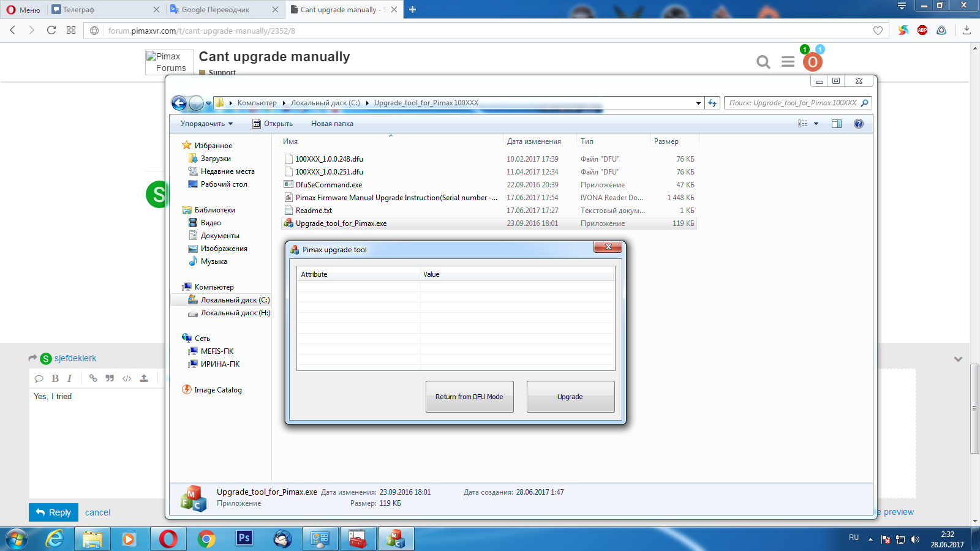This screenshot has width=980, height=551.
Task: Click Return from DFU Mode
Action: 469,397
